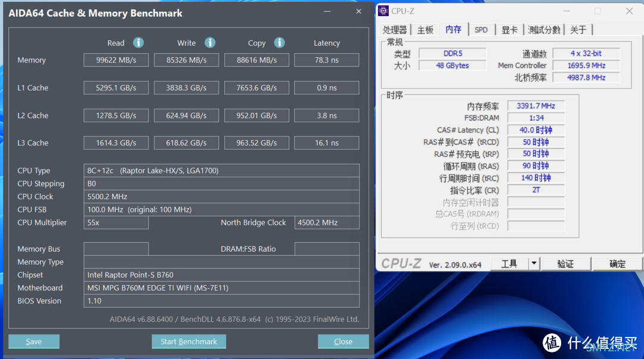Click the 48 GBytes size value in CPU-Z
This screenshot has width=644, height=359.
coord(453,66)
